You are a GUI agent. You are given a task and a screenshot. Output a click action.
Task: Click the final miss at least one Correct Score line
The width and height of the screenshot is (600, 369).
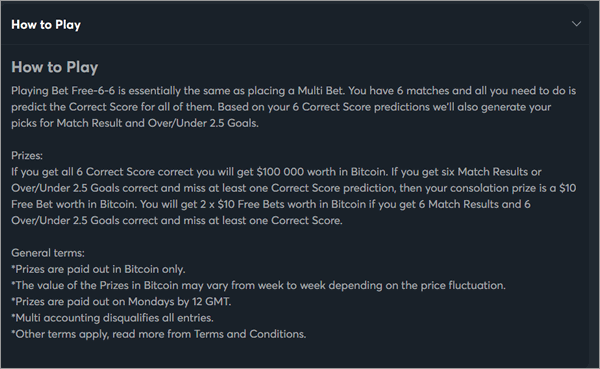[x=176, y=221]
